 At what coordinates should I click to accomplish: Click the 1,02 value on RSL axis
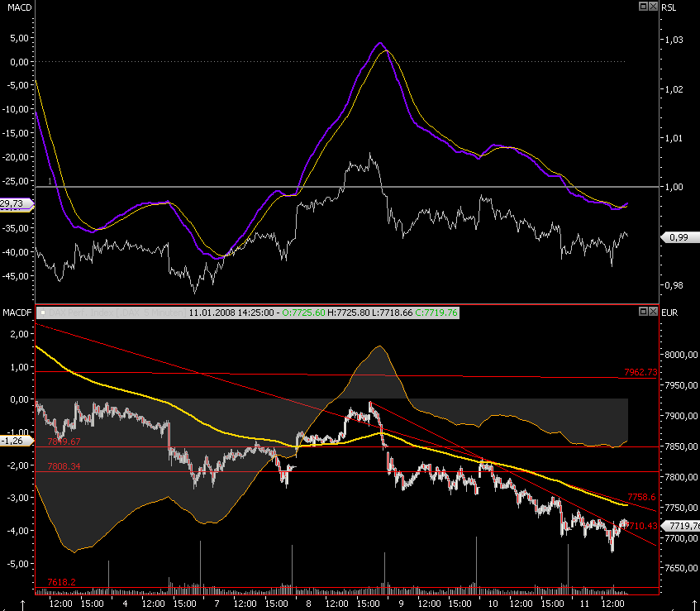coord(674,89)
